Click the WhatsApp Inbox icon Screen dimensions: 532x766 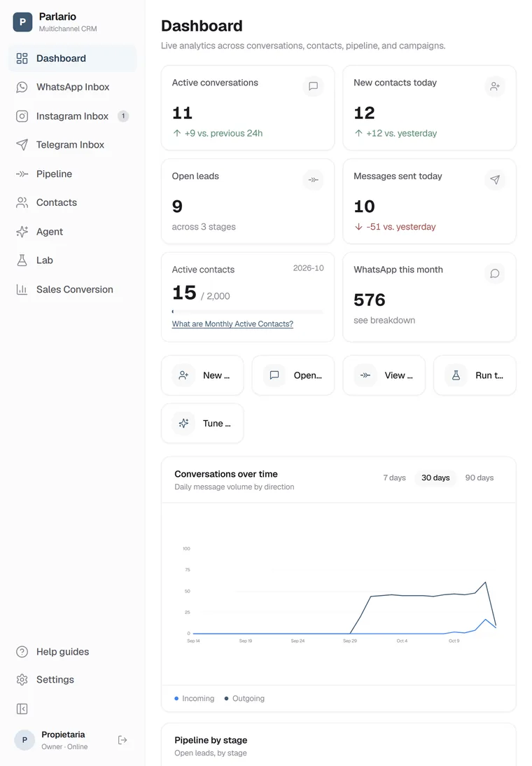pos(22,87)
